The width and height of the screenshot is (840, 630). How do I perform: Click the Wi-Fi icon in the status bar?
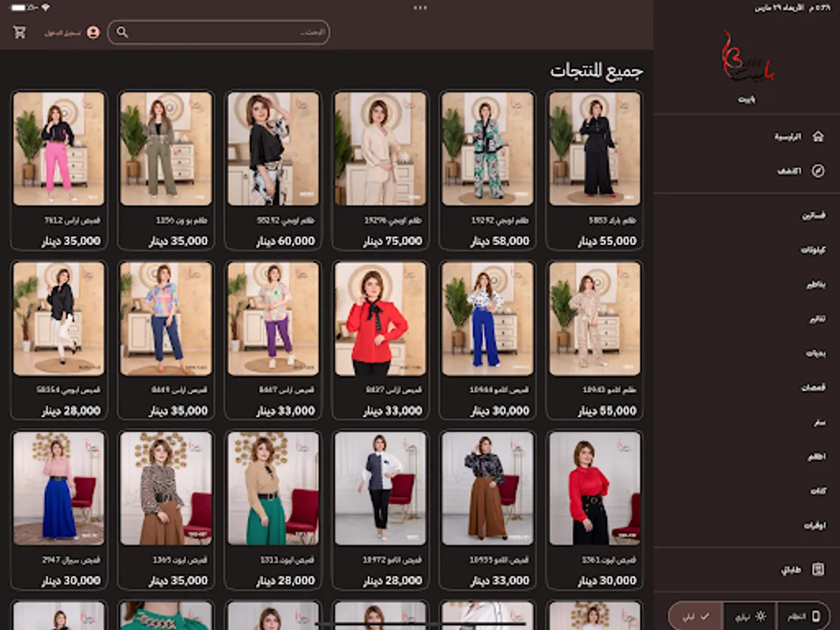[x=45, y=8]
